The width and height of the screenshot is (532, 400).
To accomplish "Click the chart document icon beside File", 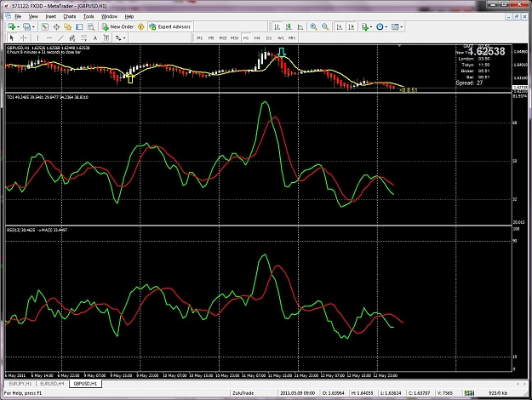I will (x=9, y=16).
